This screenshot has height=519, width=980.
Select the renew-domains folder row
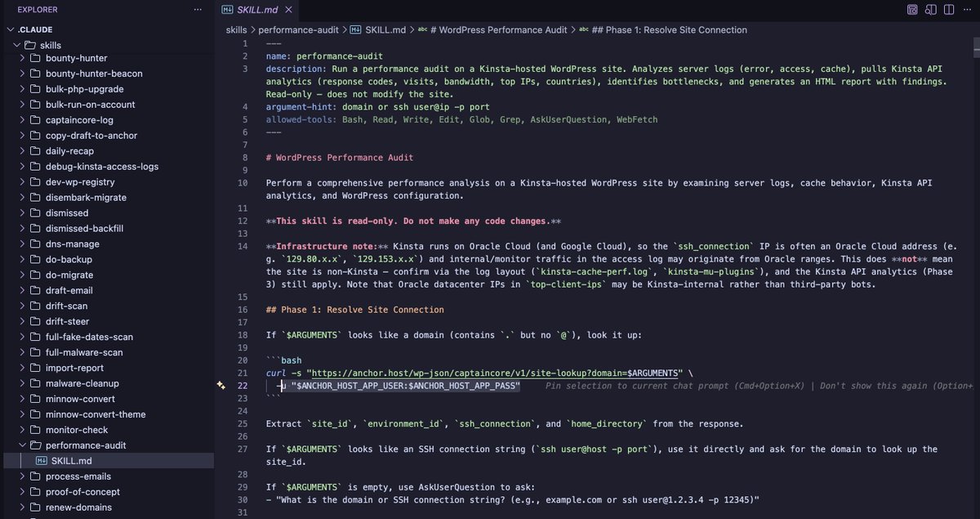[107, 508]
